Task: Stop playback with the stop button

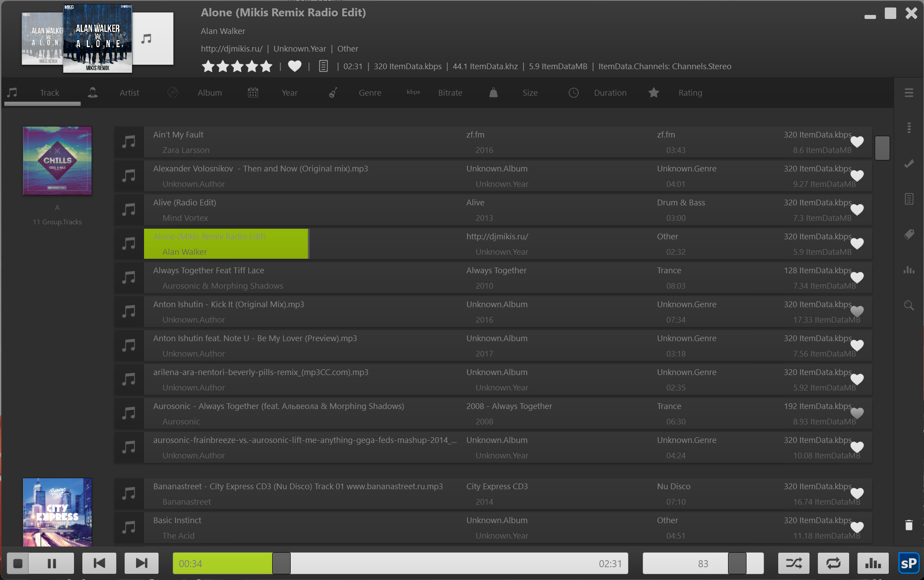Action: (18, 563)
